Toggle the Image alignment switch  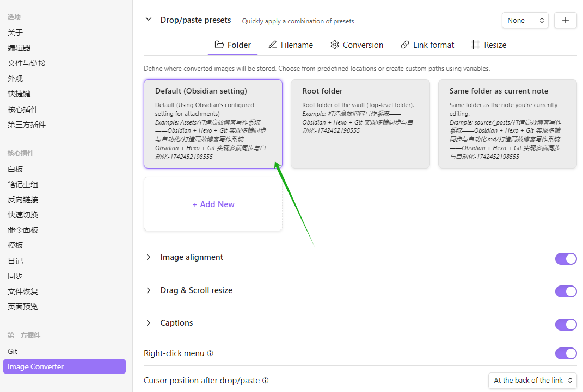(x=566, y=258)
